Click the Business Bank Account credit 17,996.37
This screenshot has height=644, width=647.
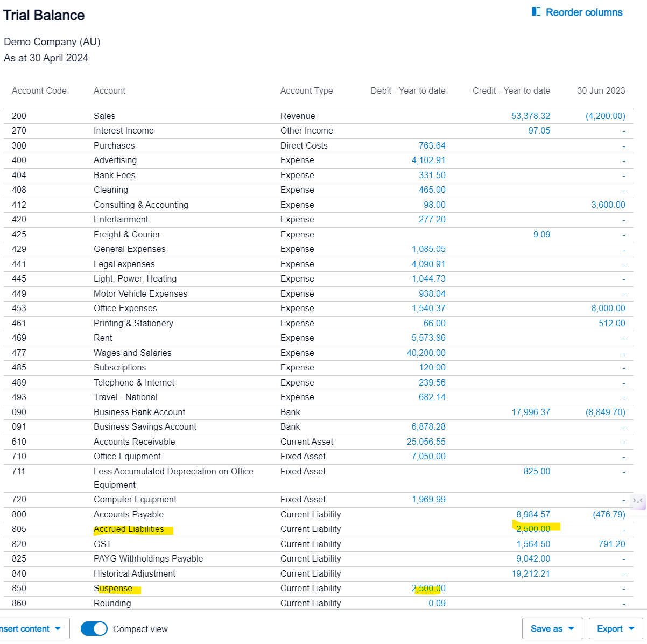531,412
